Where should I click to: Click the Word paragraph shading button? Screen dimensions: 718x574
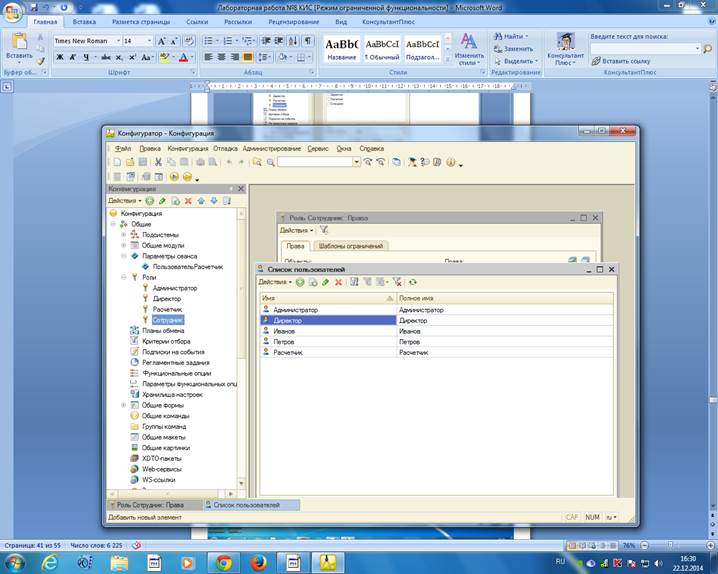click(283, 57)
